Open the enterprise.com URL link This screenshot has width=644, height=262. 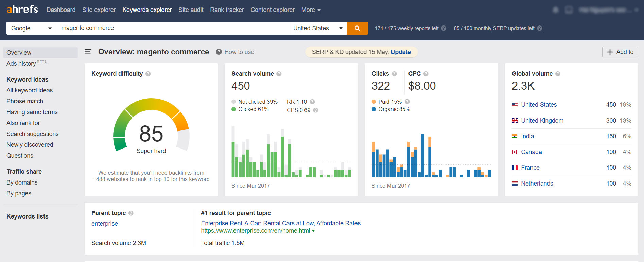[256, 231]
